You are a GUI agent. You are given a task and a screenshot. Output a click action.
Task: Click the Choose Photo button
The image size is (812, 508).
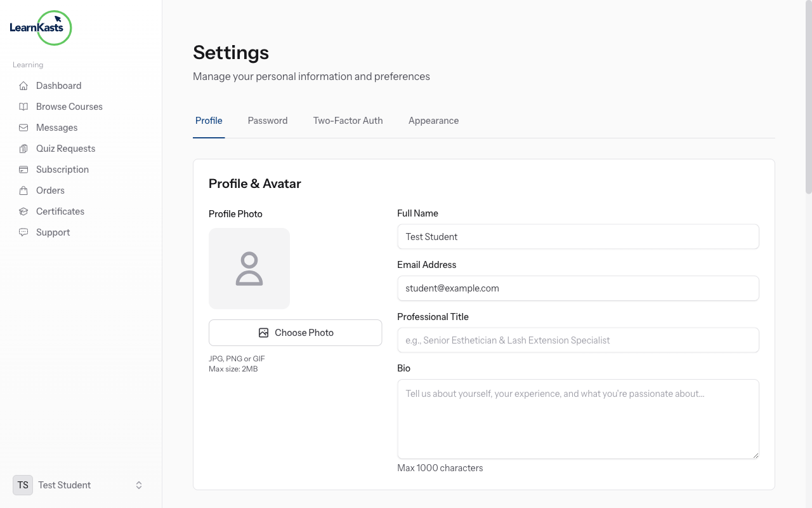pyautogui.click(x=295, y=332)
